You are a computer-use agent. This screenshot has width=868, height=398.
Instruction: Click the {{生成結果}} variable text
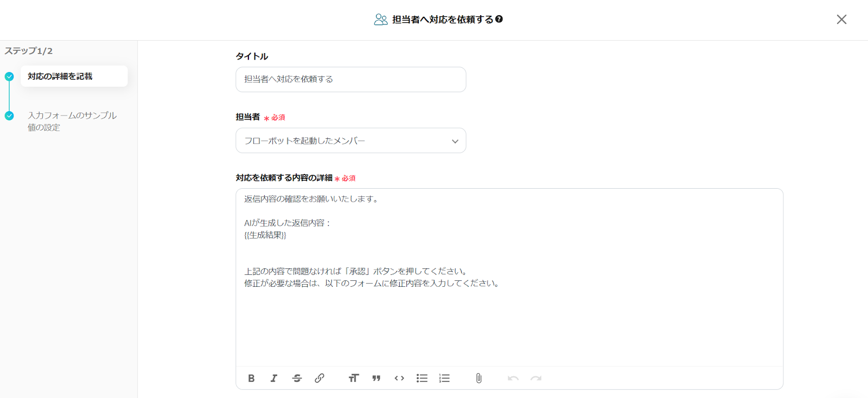click(x=265, y=235)
